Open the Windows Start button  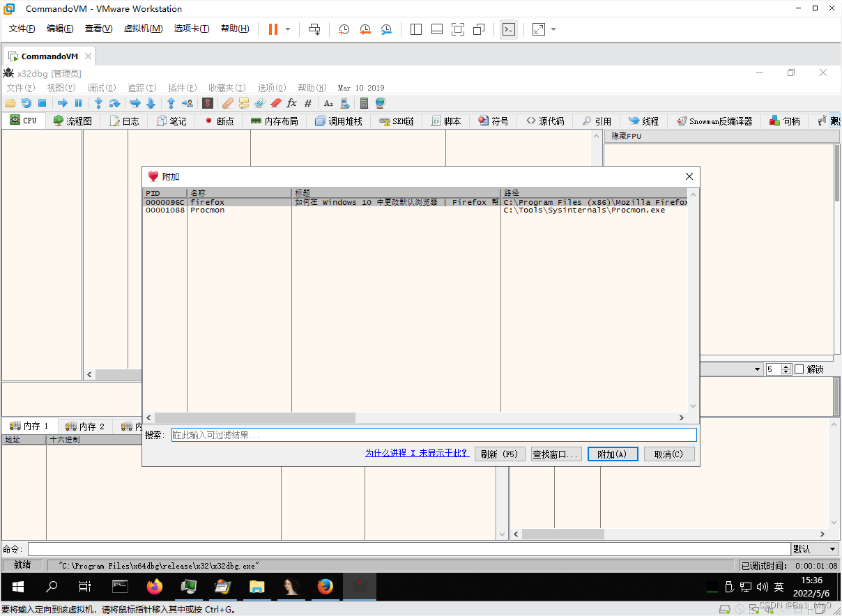point(17,587)
